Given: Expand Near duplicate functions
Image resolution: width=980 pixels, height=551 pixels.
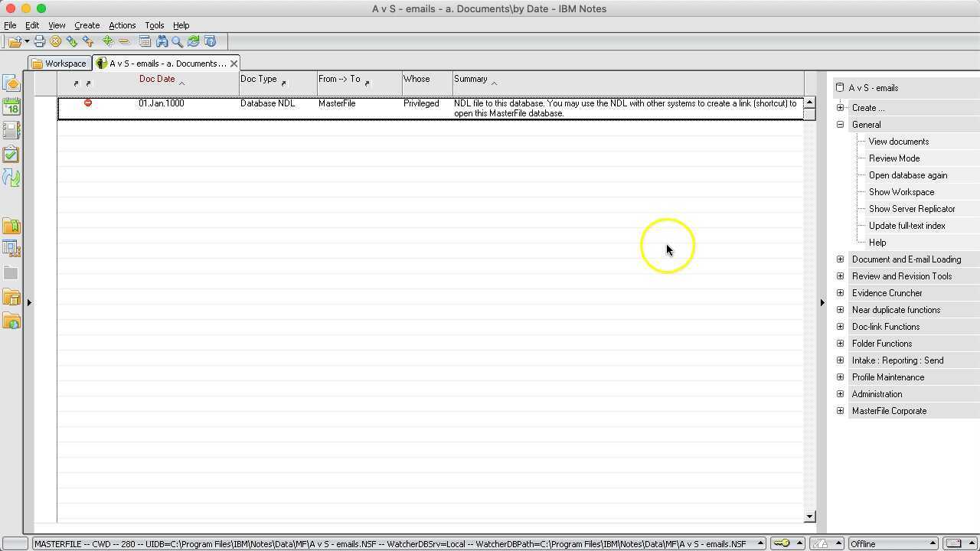Looking at the screenshot, I should point(840,310).
